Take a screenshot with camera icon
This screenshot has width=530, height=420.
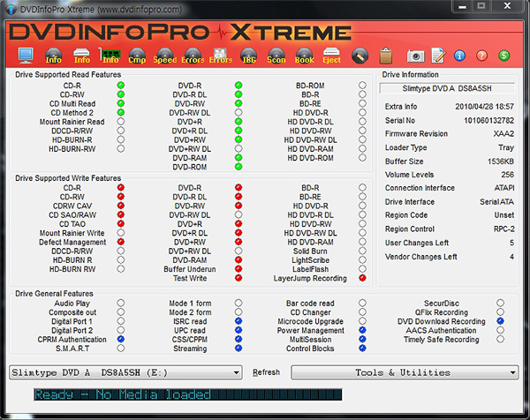[x=416, y=56]
